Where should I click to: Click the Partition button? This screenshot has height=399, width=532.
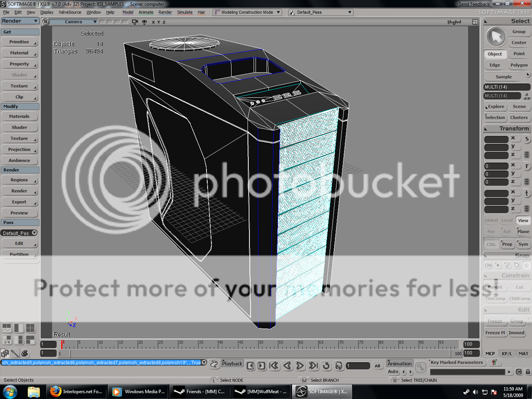(x=19, y=254)
